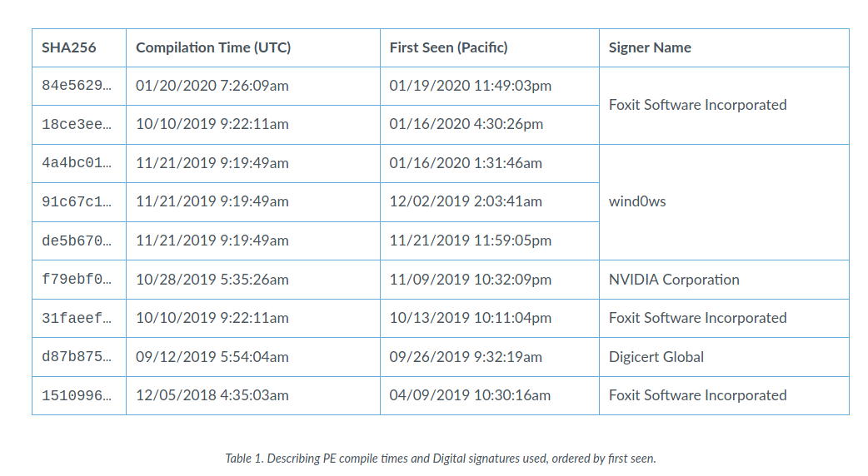The width and height of the screenshot is (868, 476).
Task: Select compile time 01/20/2020 7:26:09am
Action: [212, 86]
